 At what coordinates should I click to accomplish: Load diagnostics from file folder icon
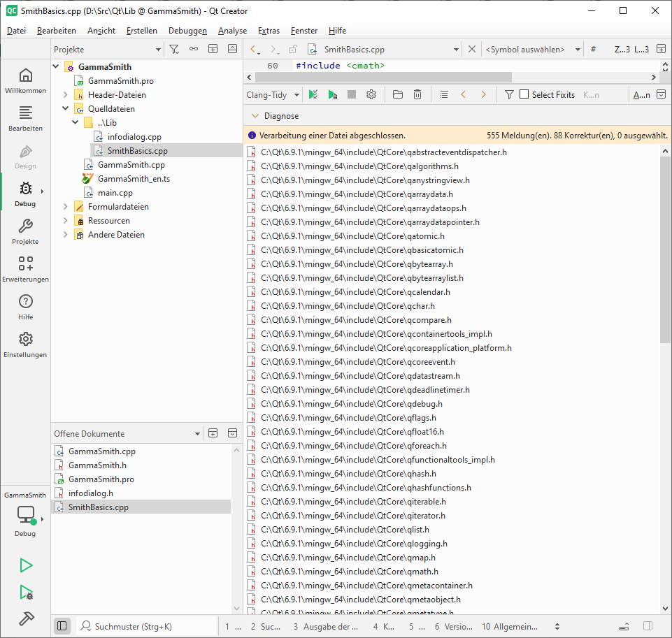click(398, 94)
